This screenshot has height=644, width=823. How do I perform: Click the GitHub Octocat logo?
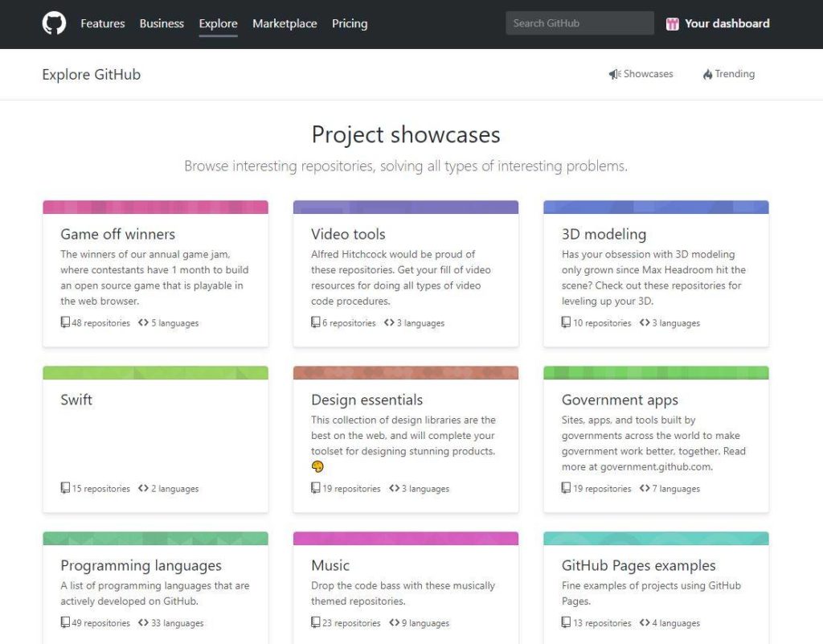pos(54,23)
